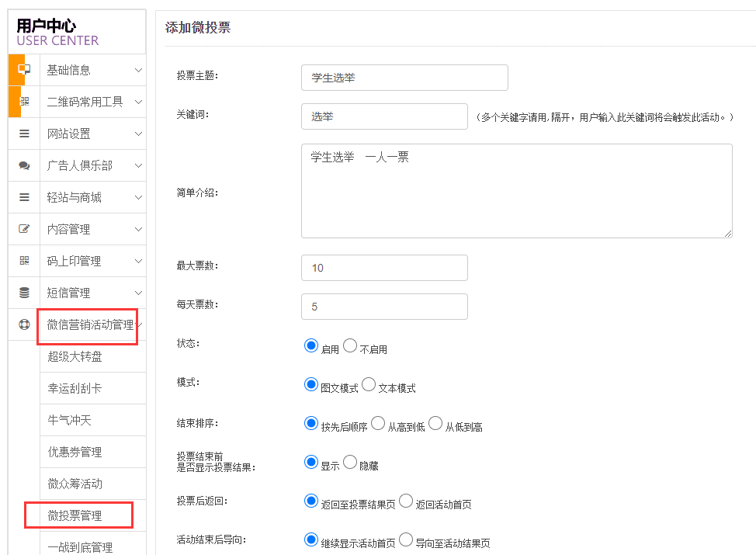Viewport: 756px width, 555px height.
Task: Expand the 内容管理 menu chevron
Action: pos(138,229)
